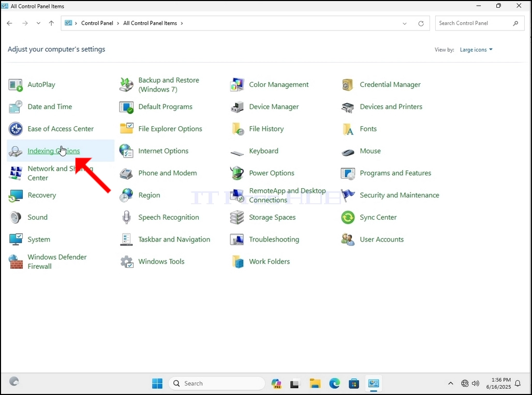Open the Date and Time icon
The image size is (532, 395).
(16, 107)
